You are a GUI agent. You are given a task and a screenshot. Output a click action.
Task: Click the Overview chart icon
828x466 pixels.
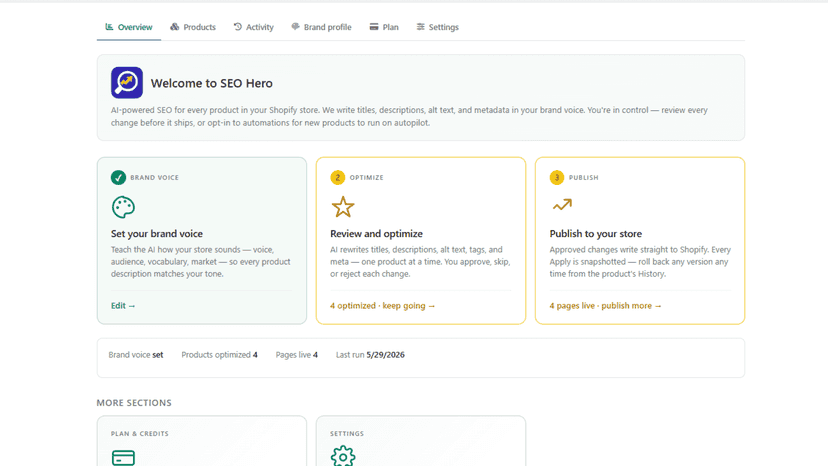(109, 26)
